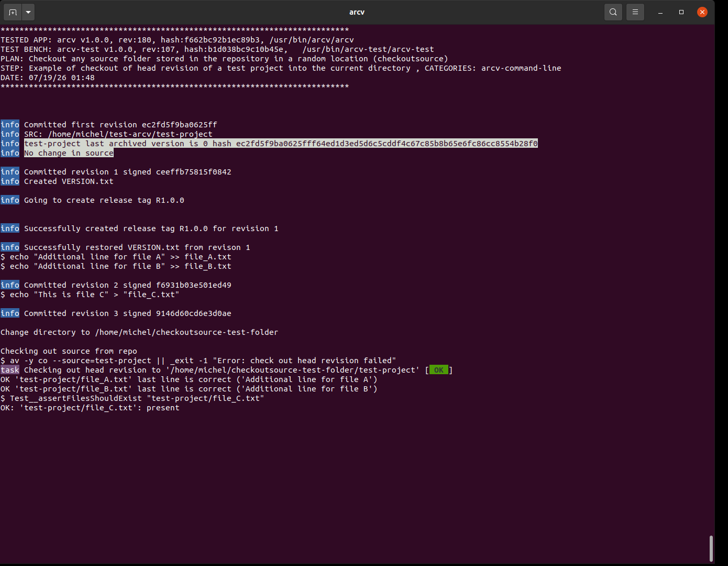Image resolution: width=728 pixels, height=566 pixels.
Task: Click 'Committed first revision ec2fd5f9ba0625ff'
Action: pos(120,125)
